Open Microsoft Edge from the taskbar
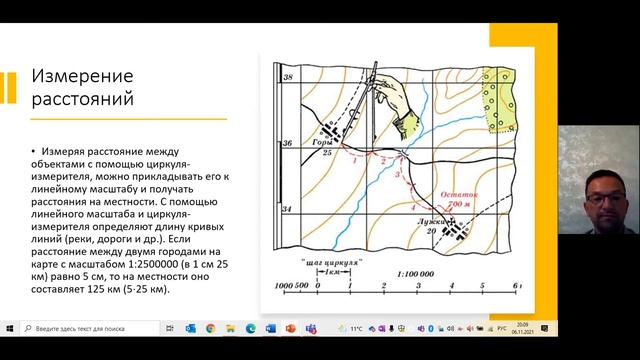Viewport: 640px width, 360px height. pos(250,328)
